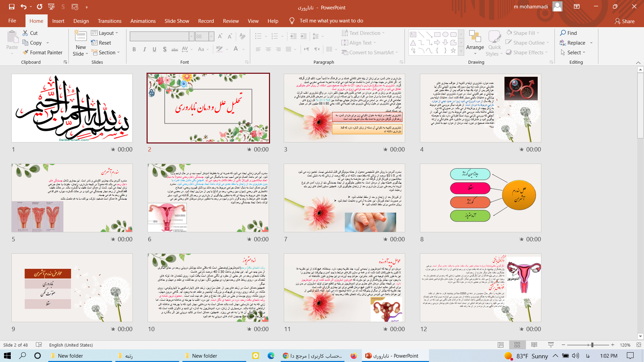Switch to Normal view in status bar

coord(501,345)
